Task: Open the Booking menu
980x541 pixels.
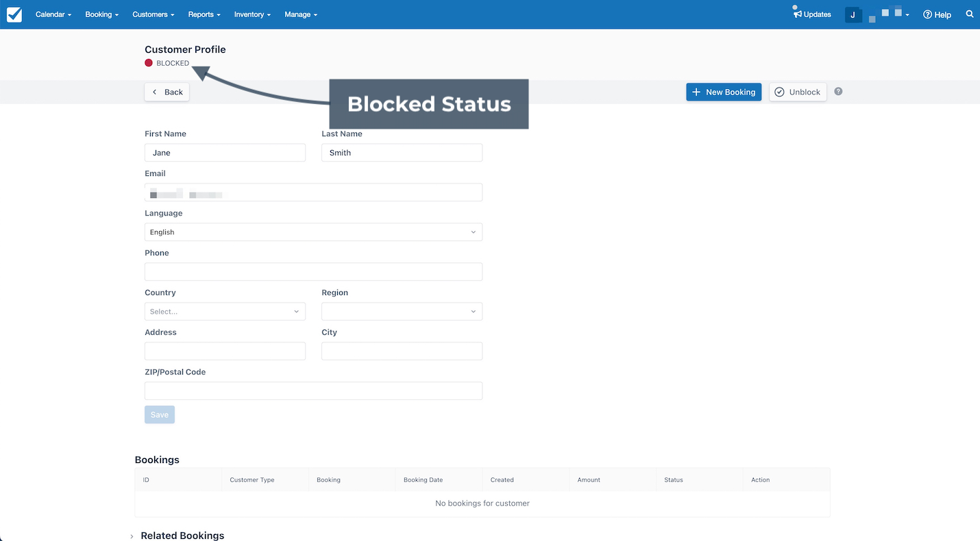Action: [x=102, y=14]
